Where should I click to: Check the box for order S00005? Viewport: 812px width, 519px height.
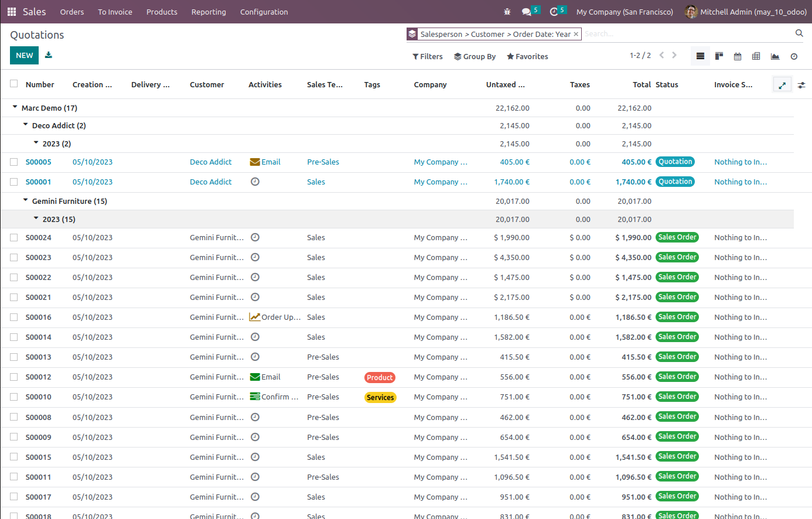(x=14, y=162)
